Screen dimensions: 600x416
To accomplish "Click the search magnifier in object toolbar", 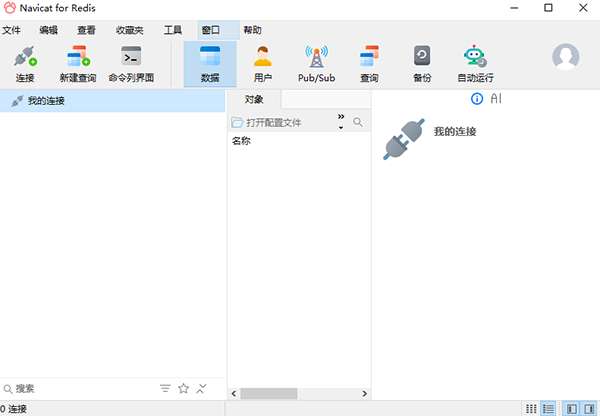I will [358, 122].
